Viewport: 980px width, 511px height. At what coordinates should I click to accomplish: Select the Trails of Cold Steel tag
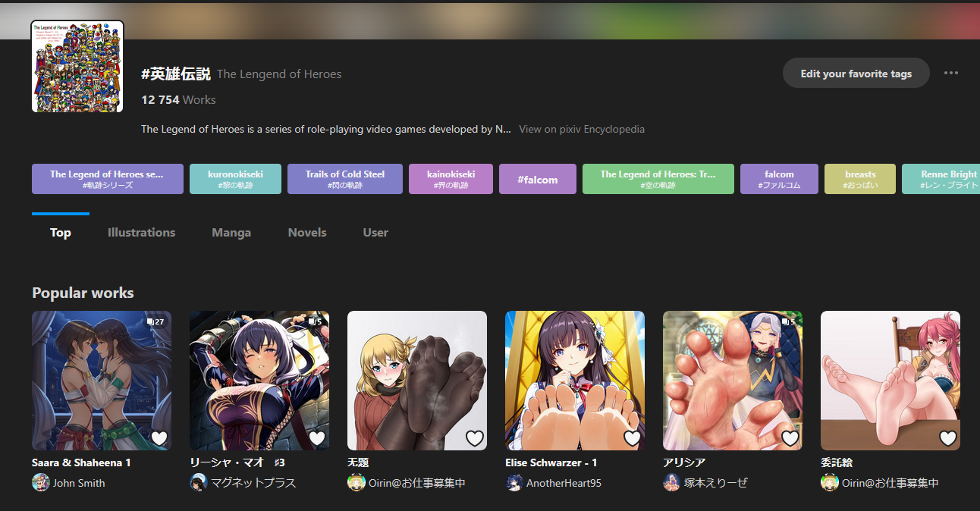(x=345, y=179)
